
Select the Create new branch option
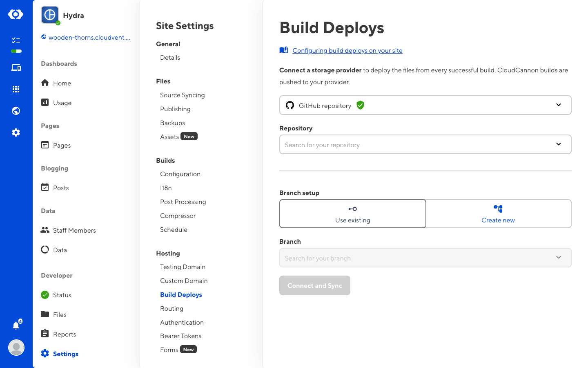pyautogui.click(x=499, y=213)
